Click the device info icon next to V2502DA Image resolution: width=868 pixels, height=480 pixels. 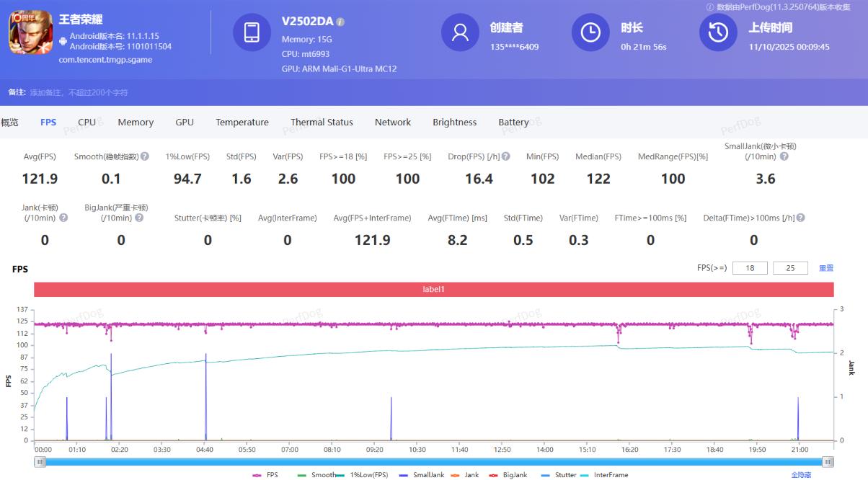point(340,22)
